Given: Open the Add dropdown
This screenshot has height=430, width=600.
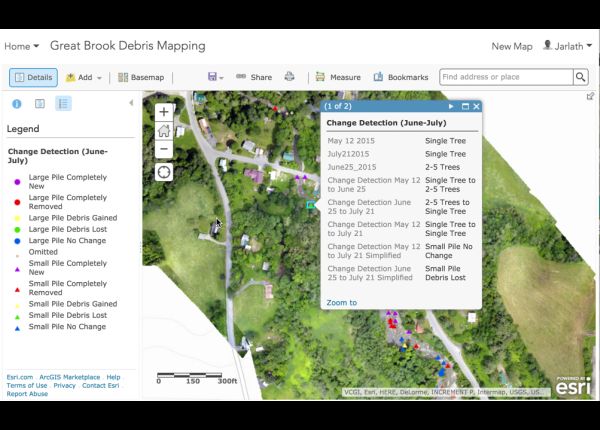Looking at the screenshot, I should (x=84, y=77).
